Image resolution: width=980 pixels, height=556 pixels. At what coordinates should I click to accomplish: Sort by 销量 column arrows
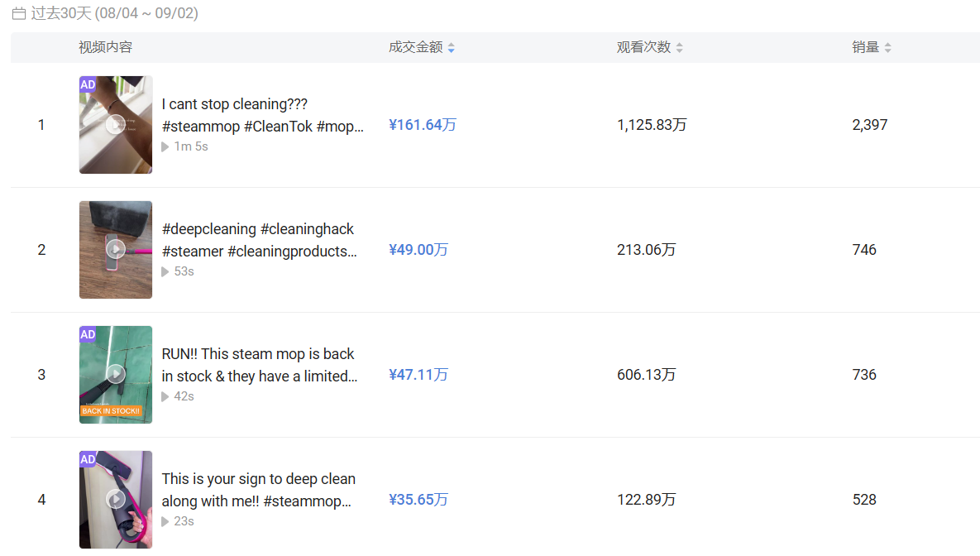pyautogui.click(x=887, y=48)
